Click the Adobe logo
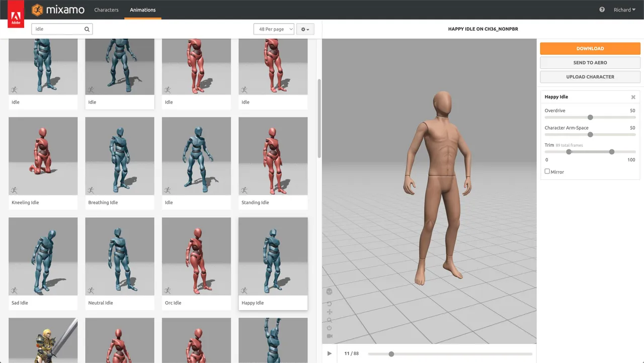 coord(16,14)
